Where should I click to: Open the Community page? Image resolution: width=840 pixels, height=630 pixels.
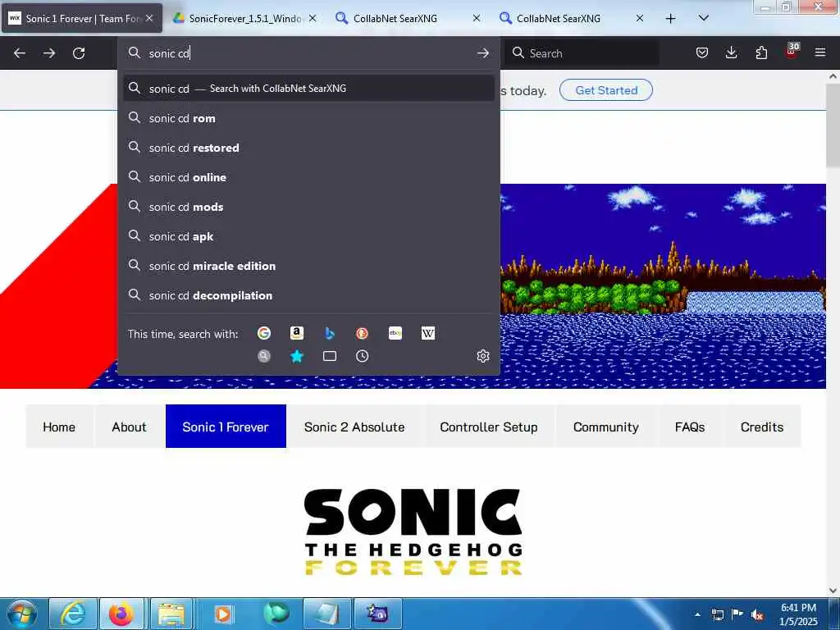[x=606, y=427]
